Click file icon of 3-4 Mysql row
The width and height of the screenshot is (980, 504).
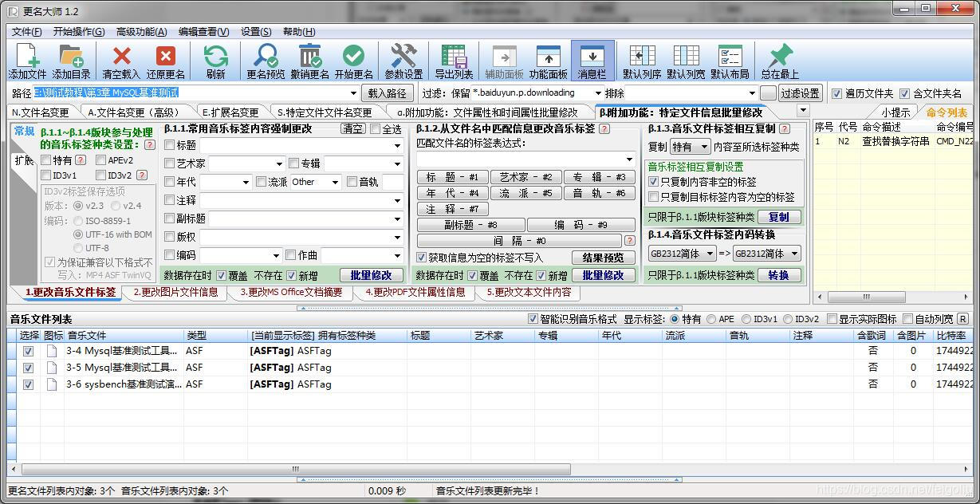point(52,351)
